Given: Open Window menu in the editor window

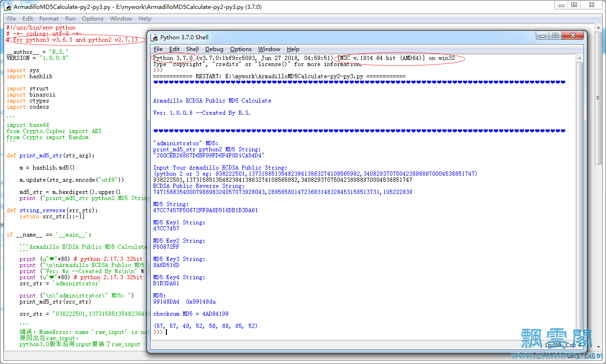Looking at the screenshot, I should (x=121, y=19).
